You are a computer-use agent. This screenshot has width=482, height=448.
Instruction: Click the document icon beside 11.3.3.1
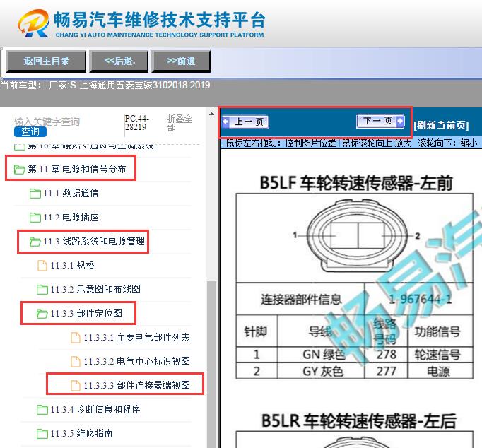76,337
